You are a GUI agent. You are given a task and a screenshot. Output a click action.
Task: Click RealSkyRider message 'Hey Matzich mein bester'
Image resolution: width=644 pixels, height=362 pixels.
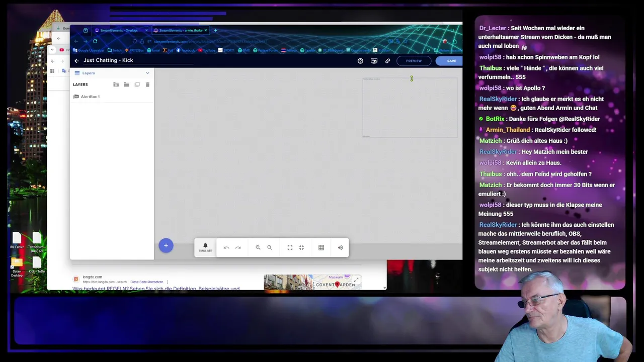533,152
